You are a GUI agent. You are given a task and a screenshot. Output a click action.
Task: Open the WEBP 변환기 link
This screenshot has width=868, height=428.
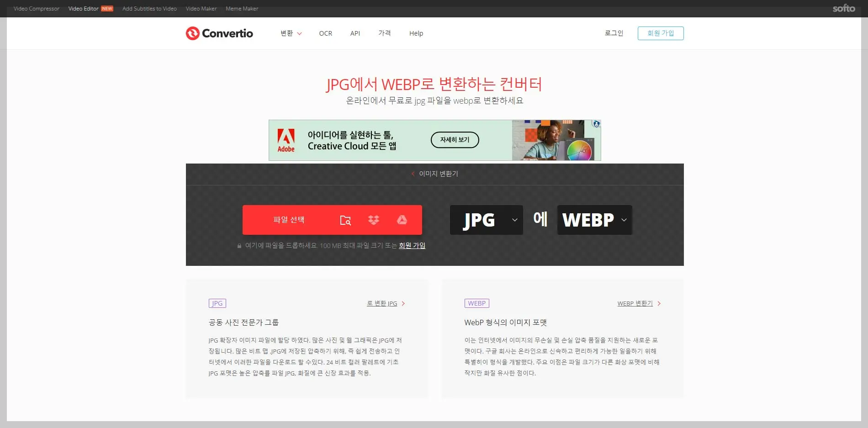click(635, 304)
